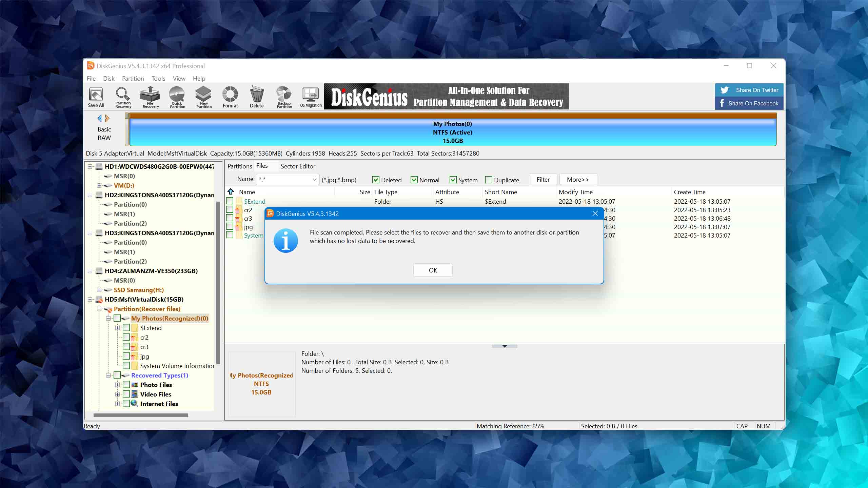868x488 pixels.
Task: Expand the VM(D:) tree node
Action: point(99,185)
